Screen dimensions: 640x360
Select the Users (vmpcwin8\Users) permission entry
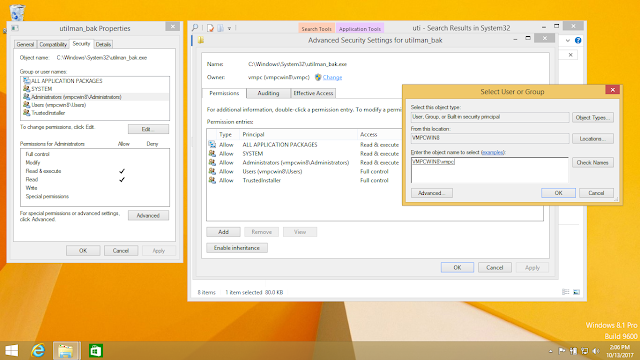(x=304, y=171)
